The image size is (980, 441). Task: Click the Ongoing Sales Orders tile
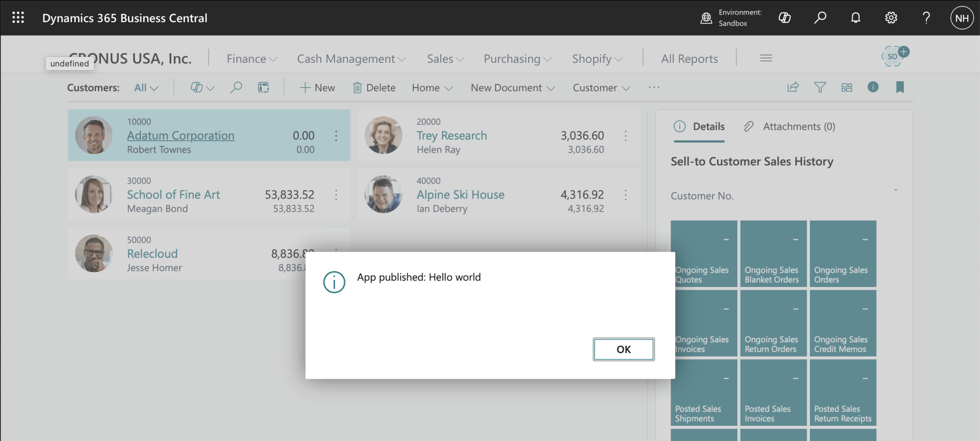843,254
